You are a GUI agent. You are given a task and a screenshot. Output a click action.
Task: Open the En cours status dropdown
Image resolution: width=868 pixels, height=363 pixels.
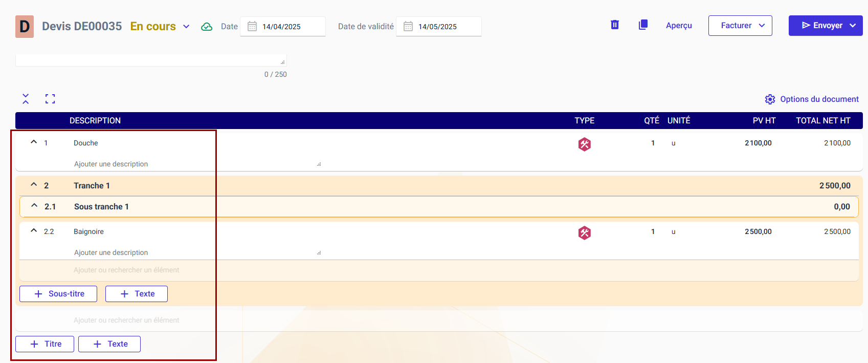coord(160,27)
